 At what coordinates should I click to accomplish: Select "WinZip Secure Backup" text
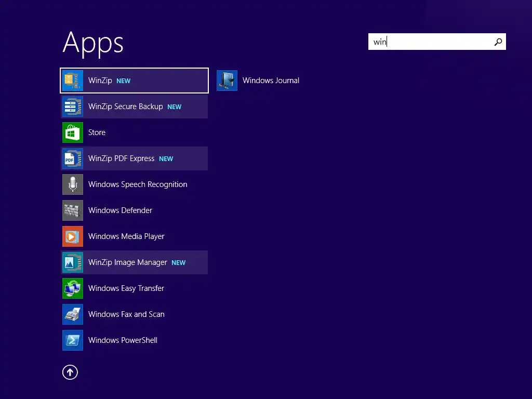[126, 107]
